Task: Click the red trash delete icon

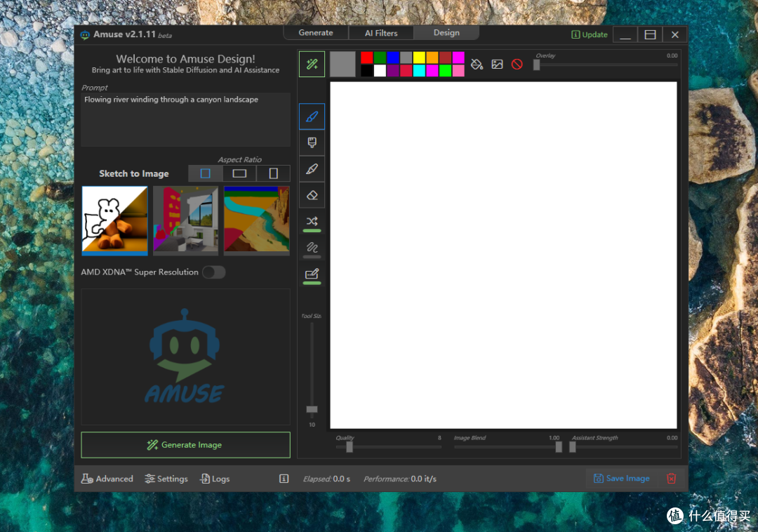Action: (x=671, y=478)
